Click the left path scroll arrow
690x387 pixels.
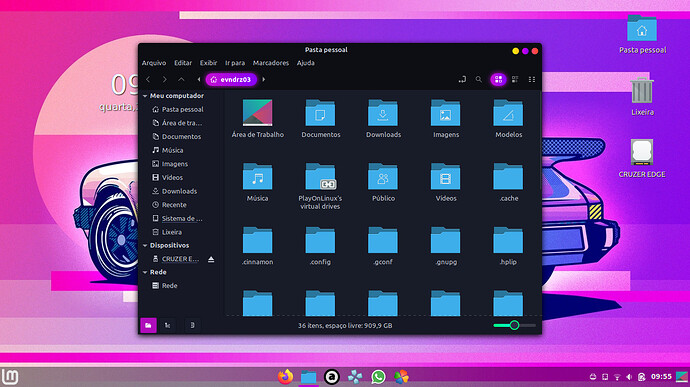pyautogui.click(x=199, y=80)
